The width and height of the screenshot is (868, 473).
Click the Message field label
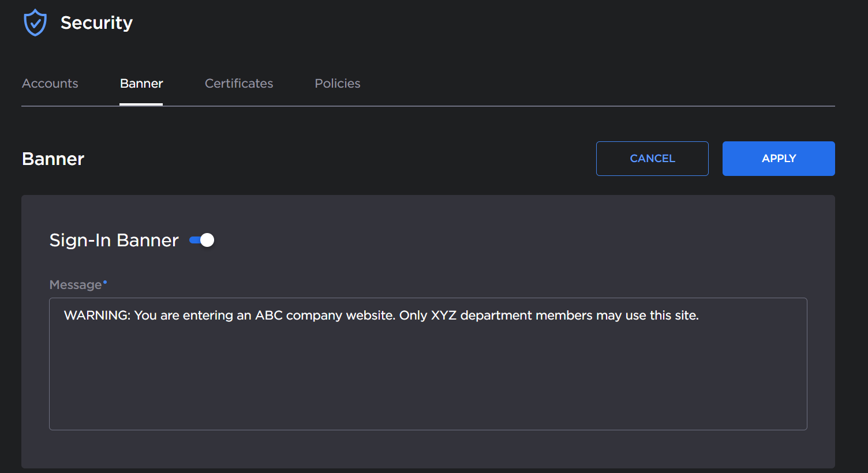75,285
